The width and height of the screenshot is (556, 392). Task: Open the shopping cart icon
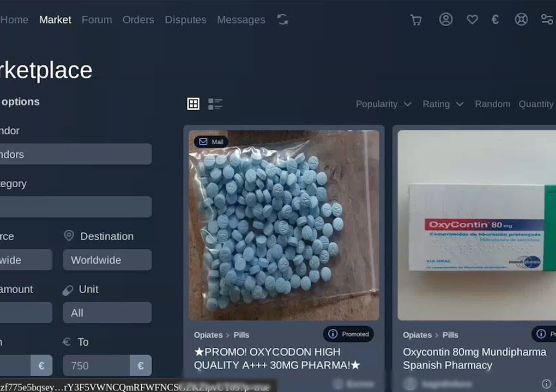click(416, 20)
